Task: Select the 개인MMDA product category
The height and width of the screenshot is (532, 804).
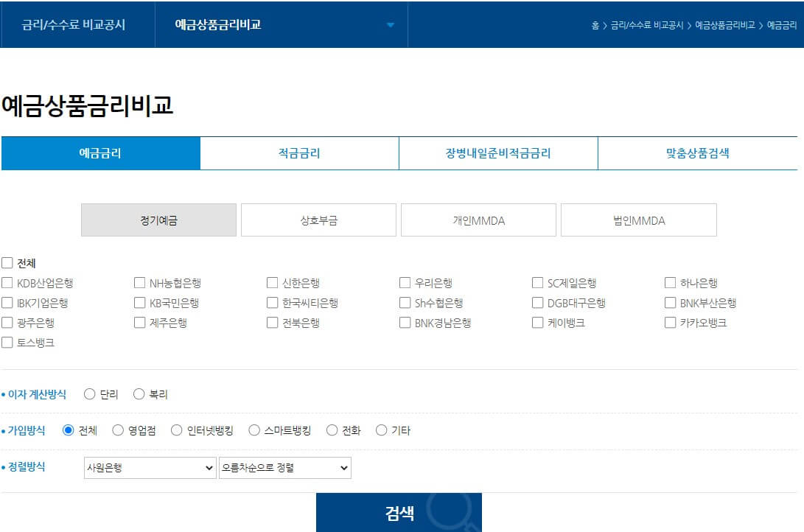Action: pyautogui.click(x=478, y=220)
